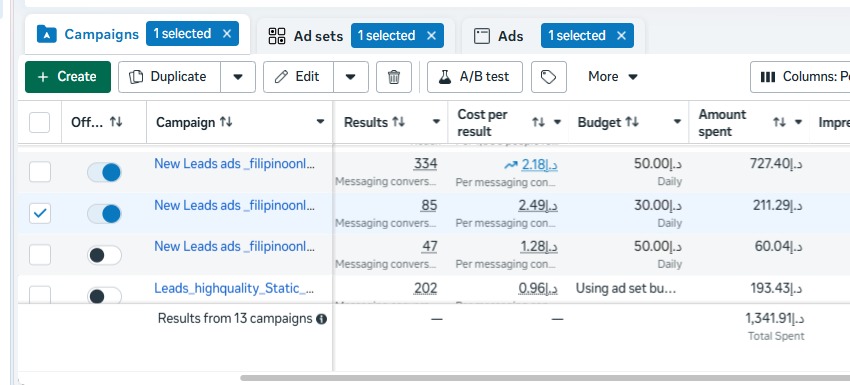Click the 1.28 cost per result value

pyautogui.click(x=539, y=247)
